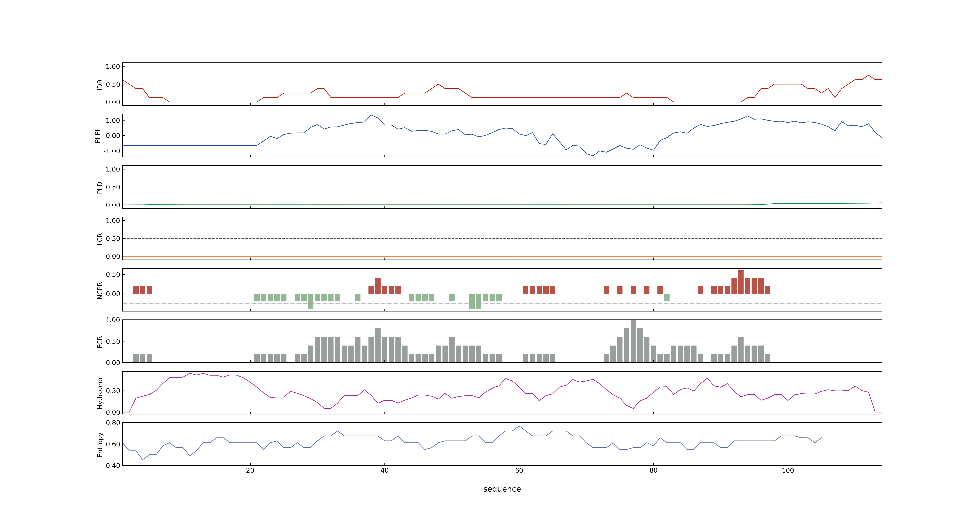Image resolution: width=980 pixels, height=523 pixels.
Task: Click the Hydropho y-axis label
Action: point(100,393)
